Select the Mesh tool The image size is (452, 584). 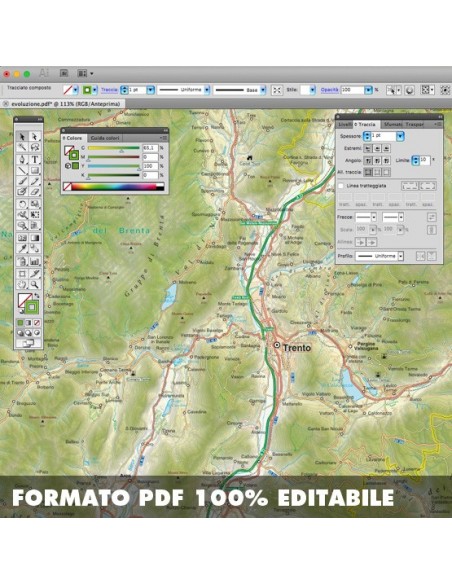[22, 238]
